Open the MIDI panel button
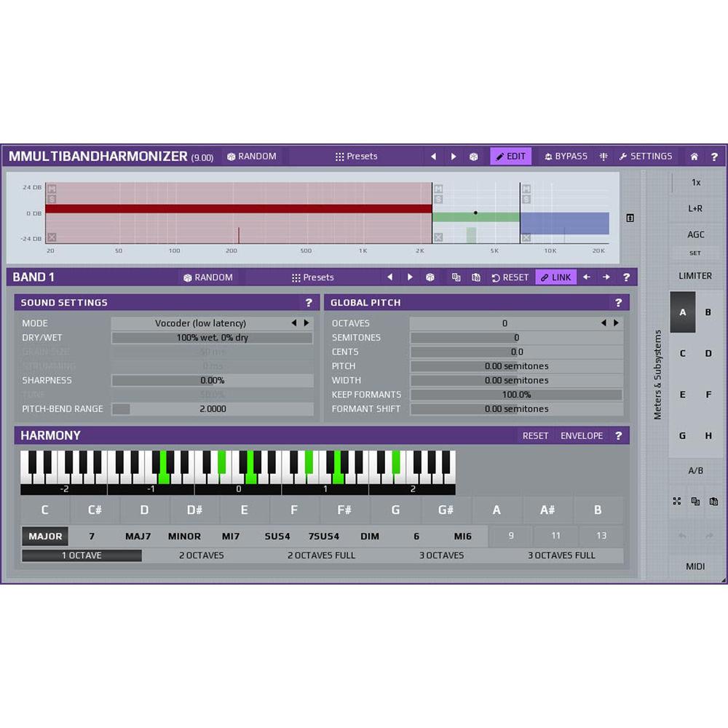The height and width of the screenshot is (728, 728). coord(695,566)
